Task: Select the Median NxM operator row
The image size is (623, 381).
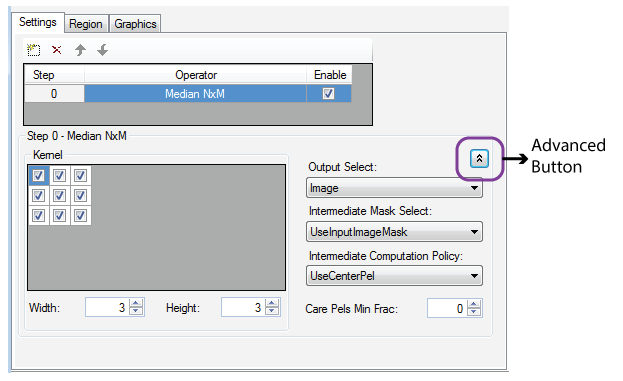Action: pyautogui.click(x=195, y=94)
